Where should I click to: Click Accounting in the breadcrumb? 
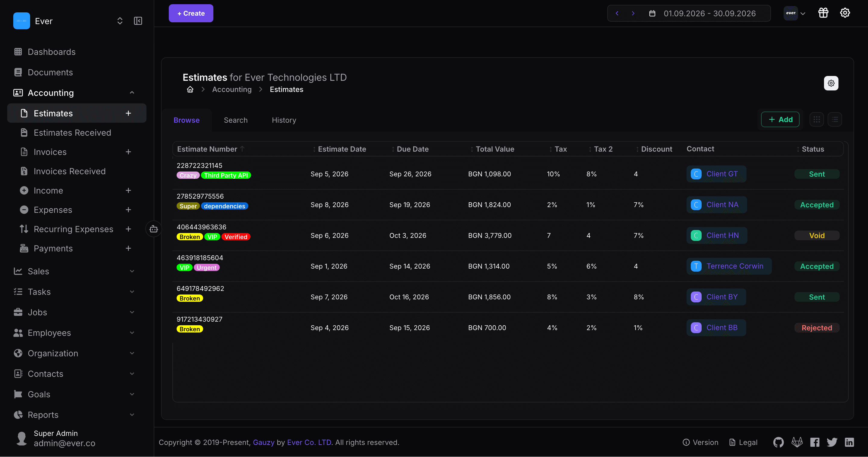[231, 89]
